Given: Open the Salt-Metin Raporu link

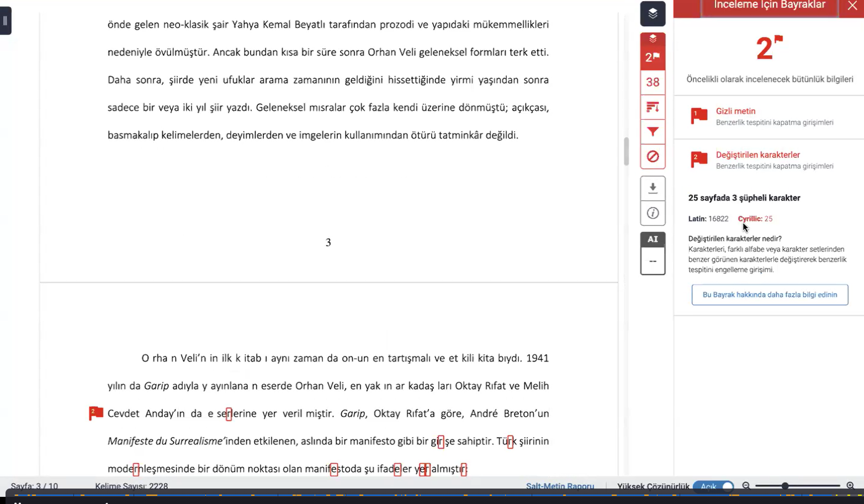Looking at the screenshot, I should 560,486.
